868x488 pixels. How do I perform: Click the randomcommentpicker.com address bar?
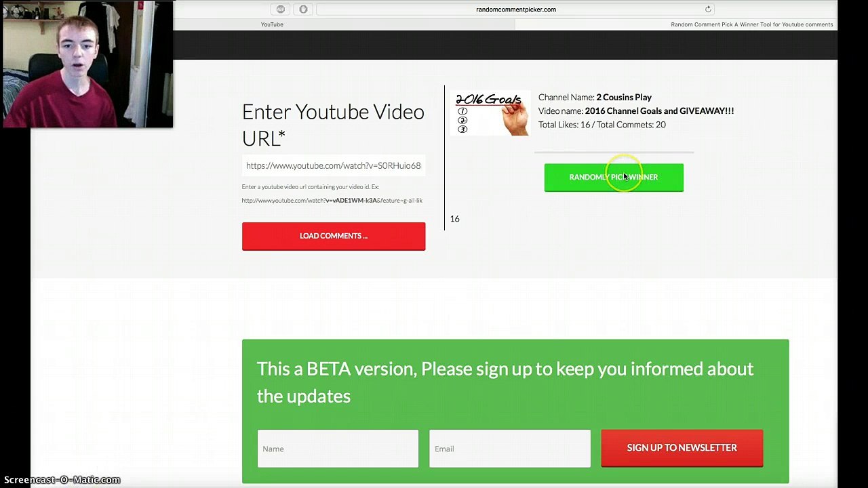click(515, 9)
